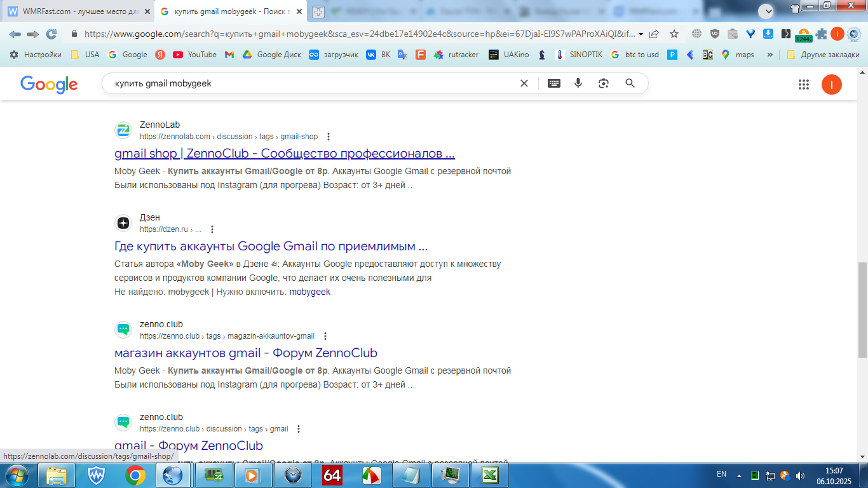This screenshot has width=868, height=488.
Task: Open the Gmail bookmark icon
Action: (229, 55)
